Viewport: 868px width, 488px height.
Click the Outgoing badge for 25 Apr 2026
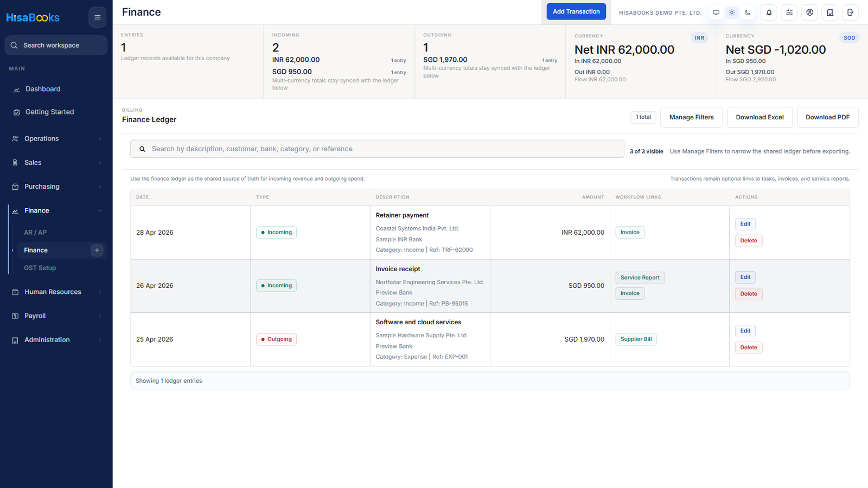(x=276, y=339)
